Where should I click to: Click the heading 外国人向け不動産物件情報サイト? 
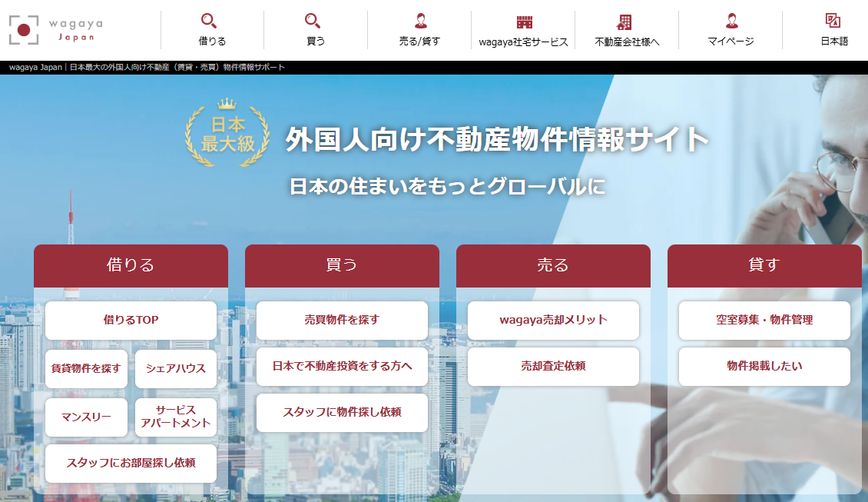tap(496, 139)
